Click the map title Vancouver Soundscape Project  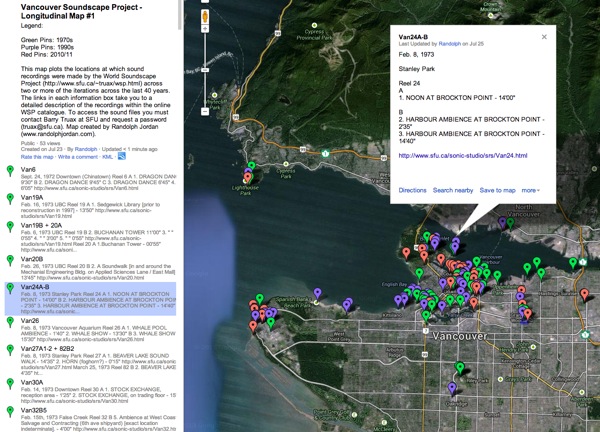click(82, 11)
